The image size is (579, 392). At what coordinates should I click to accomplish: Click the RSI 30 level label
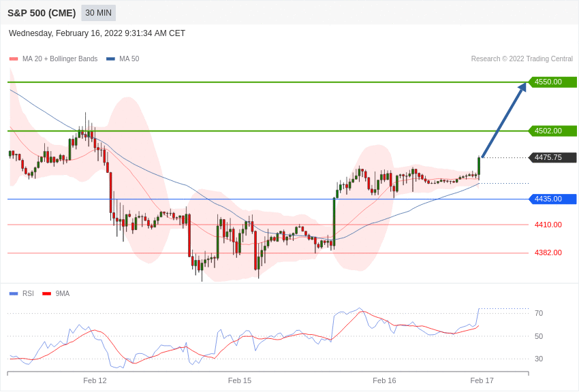point(539,359)
